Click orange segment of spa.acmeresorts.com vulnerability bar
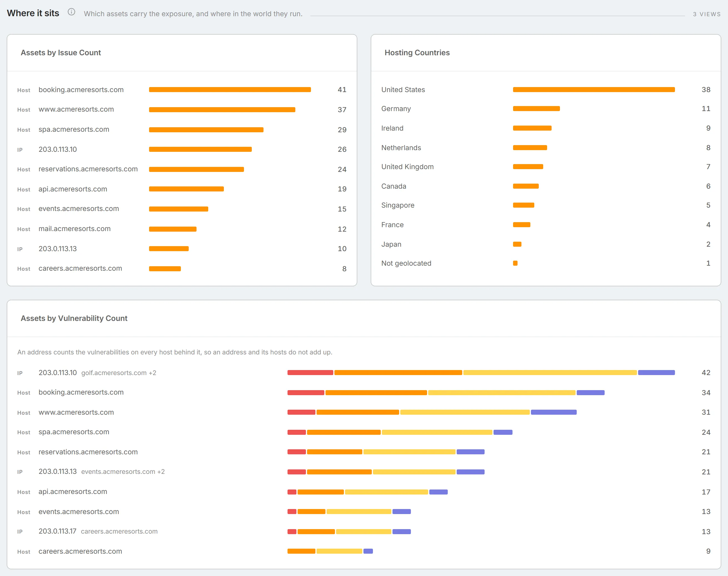This screenshot has width=728, height=576. pos(344,432)
